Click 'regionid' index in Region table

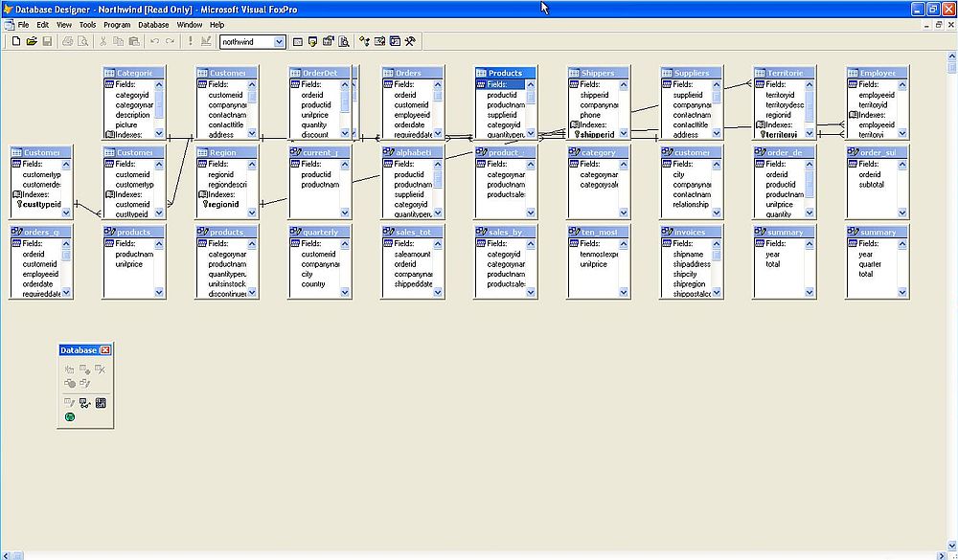point(223,205)
